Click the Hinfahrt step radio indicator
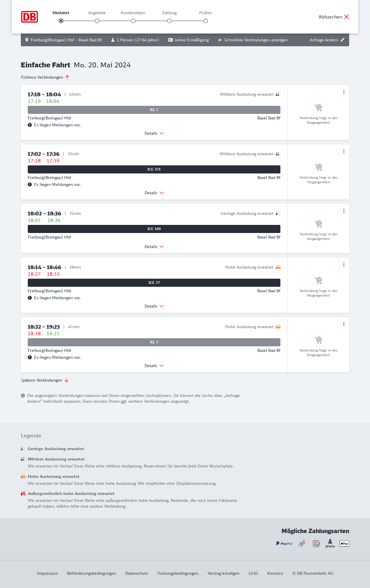Image resolution: width=370 pixels, height=588 pixels. click(x=61, y=21)
